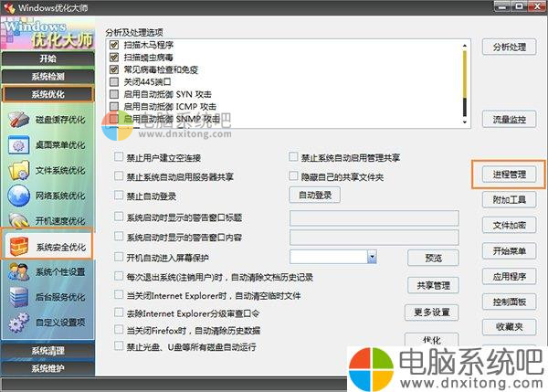Open the screensaver dropdown arrow
This screenshot has width=548, height=392.
point(373,257)
